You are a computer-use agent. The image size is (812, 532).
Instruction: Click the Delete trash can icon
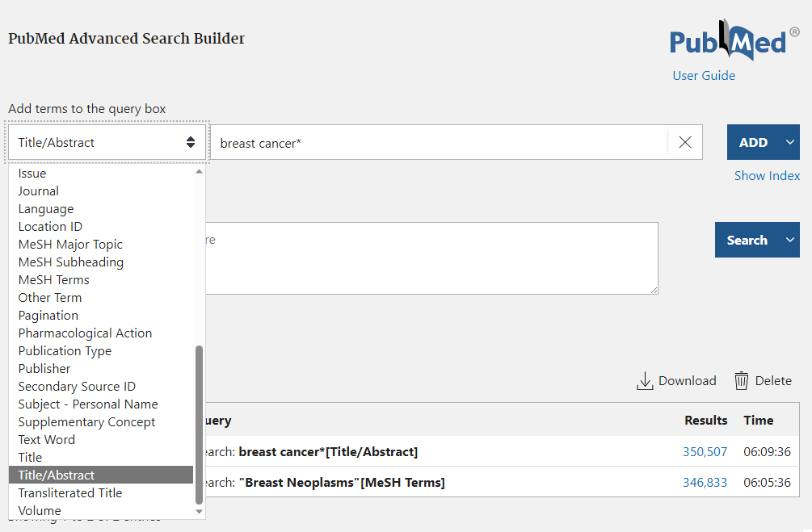742,381
